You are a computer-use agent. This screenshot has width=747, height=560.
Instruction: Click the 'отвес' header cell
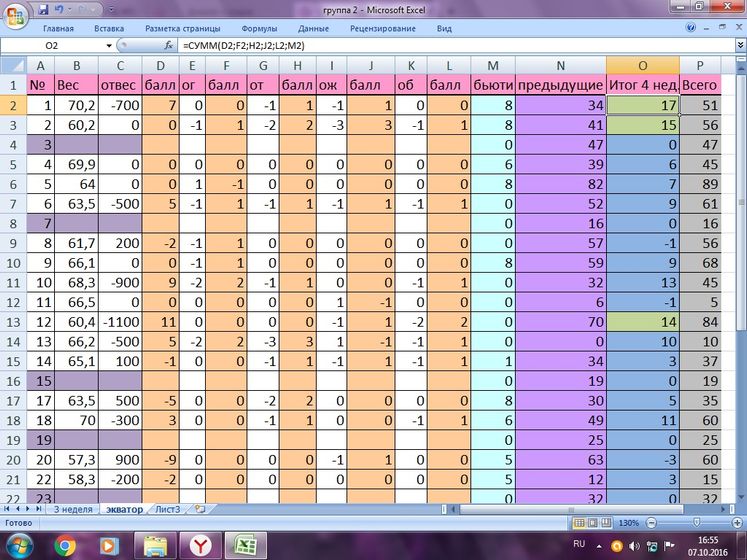120,85
